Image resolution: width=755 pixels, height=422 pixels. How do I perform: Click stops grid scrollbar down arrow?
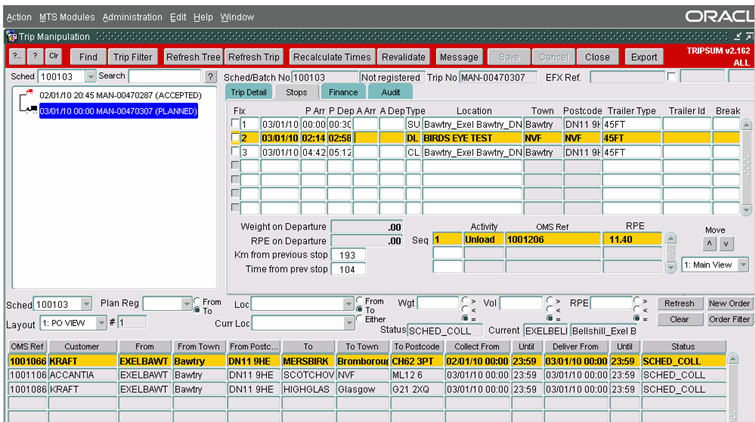click(746, 209)
